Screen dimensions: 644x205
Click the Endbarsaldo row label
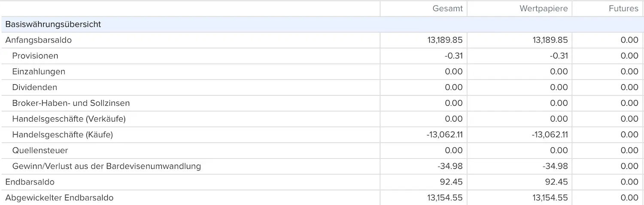(30, 182)
